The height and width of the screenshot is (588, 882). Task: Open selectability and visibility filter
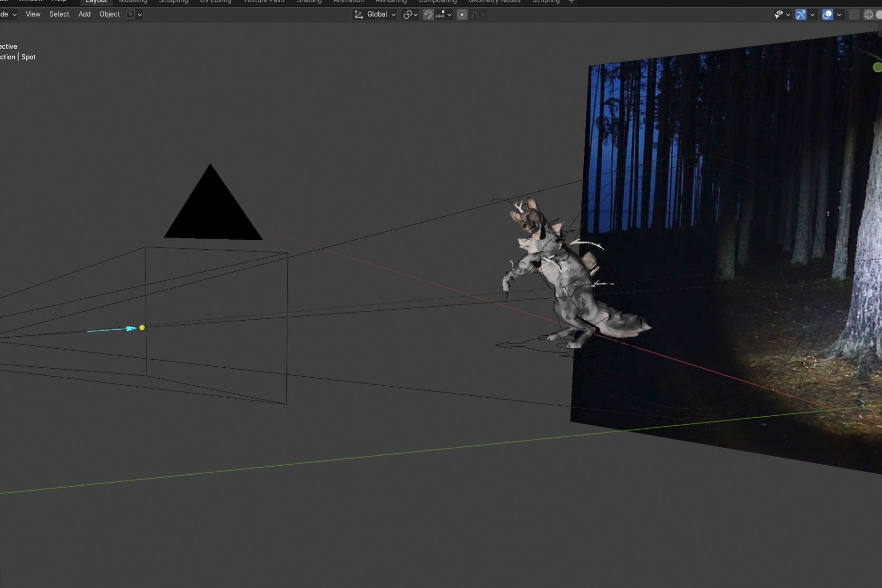(781, 15)
